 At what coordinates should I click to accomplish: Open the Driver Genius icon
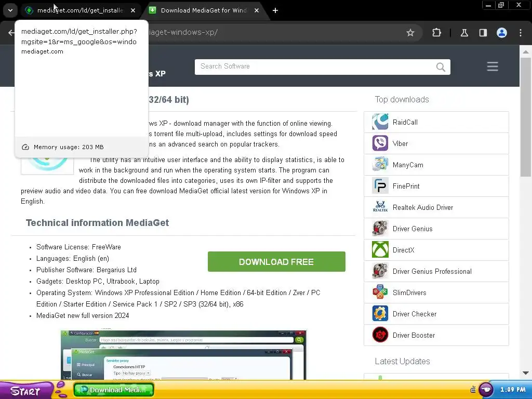(x=380, y=229)
